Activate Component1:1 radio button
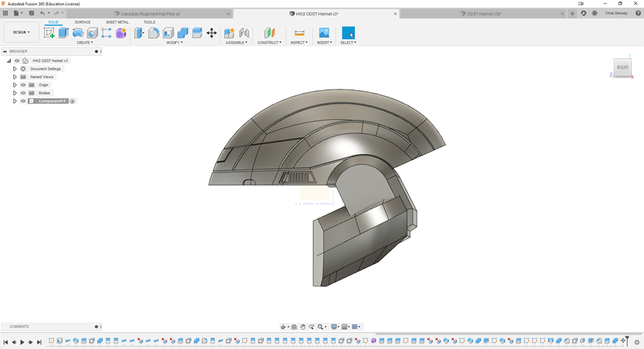644x349 pixels. point(72,101)
